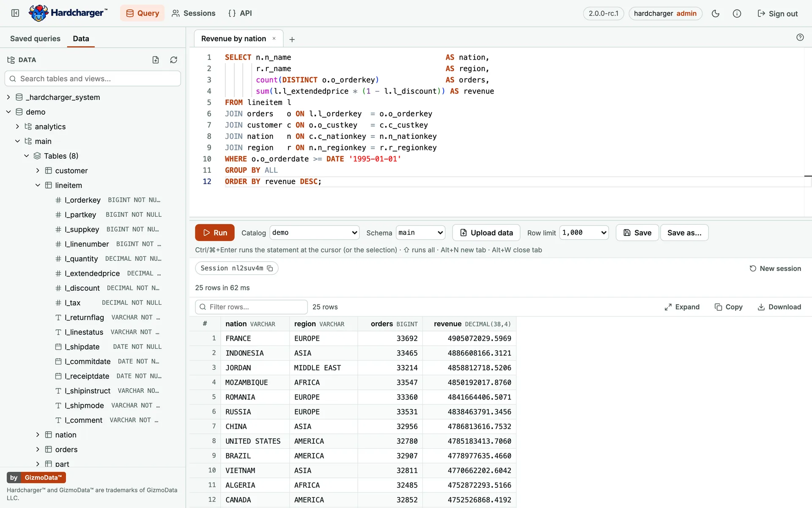The width and height of the screenshot is (812, 508).
Task: Expand the orders table
Action: click(38, 450)
